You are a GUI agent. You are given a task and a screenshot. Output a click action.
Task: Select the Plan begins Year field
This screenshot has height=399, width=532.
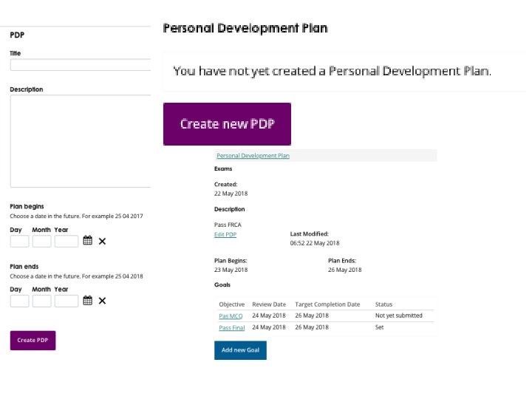click(66, 241)
